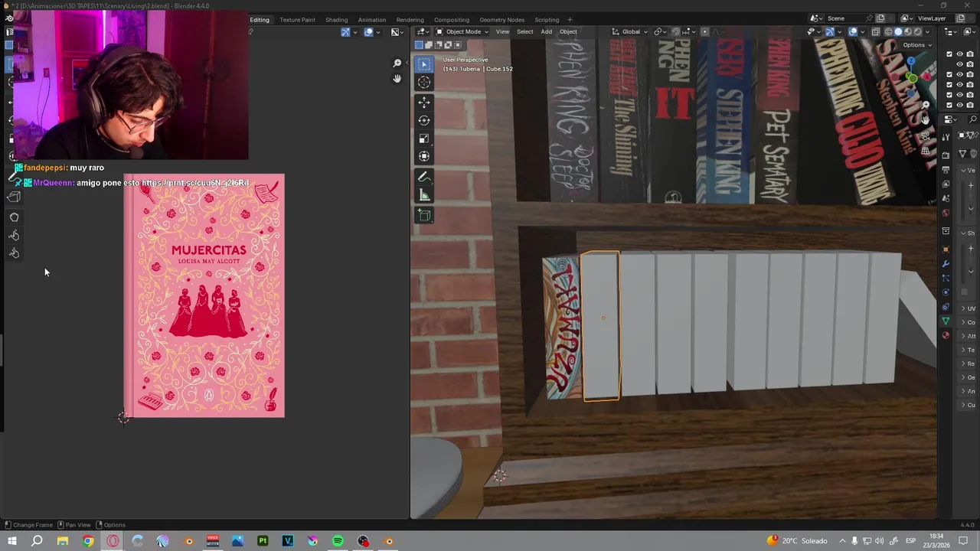Enable wireframe viewport shading
The width and height of the screenshot is (980, 551).
[x=889, y=32]
